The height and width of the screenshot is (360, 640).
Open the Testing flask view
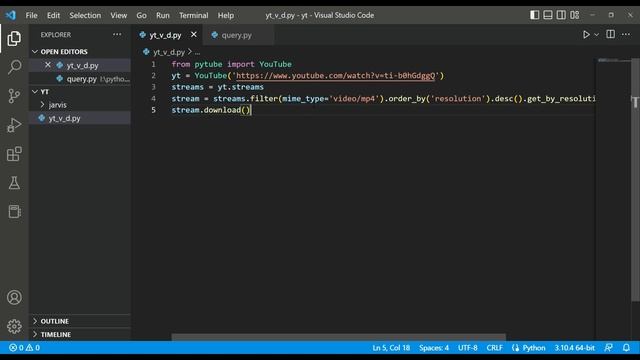coord(14,183)
